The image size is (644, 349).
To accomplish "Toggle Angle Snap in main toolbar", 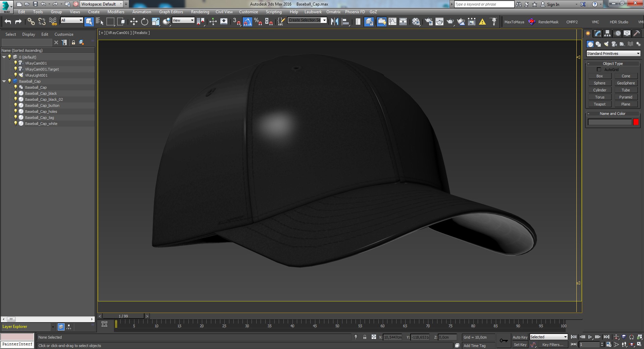I will (x=247, y=22).
